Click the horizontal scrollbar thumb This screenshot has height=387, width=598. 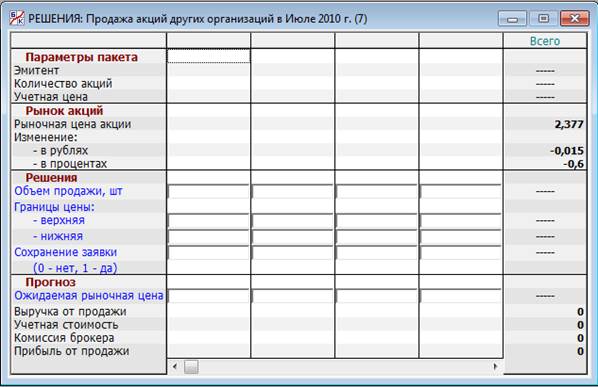click(x=191, y=367)
